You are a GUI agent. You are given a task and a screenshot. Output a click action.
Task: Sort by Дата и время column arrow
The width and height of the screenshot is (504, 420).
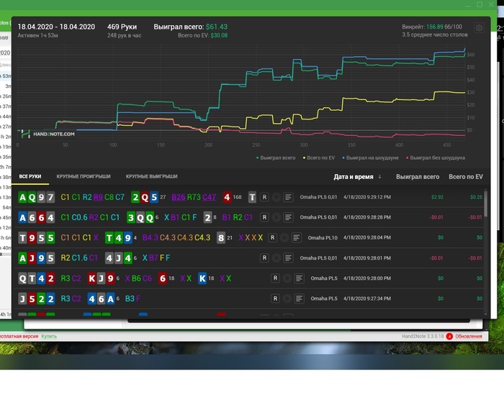click(379, 177)
